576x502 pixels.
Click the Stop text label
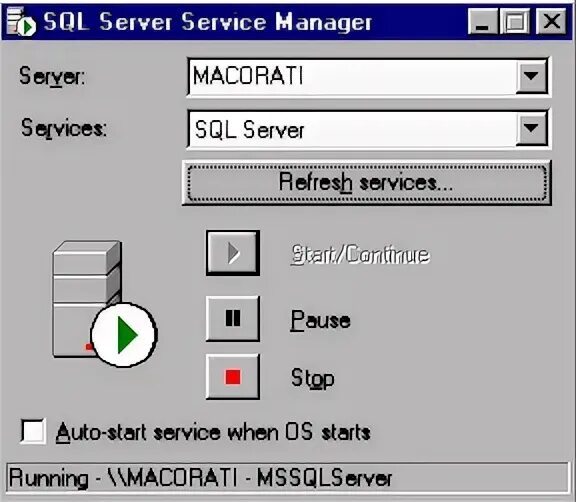(x=313, y=378)
